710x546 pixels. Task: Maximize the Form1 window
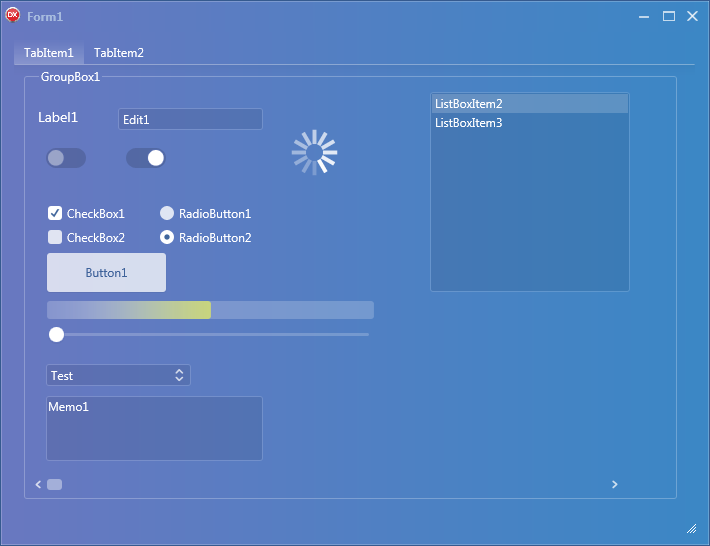coord(669,16)
